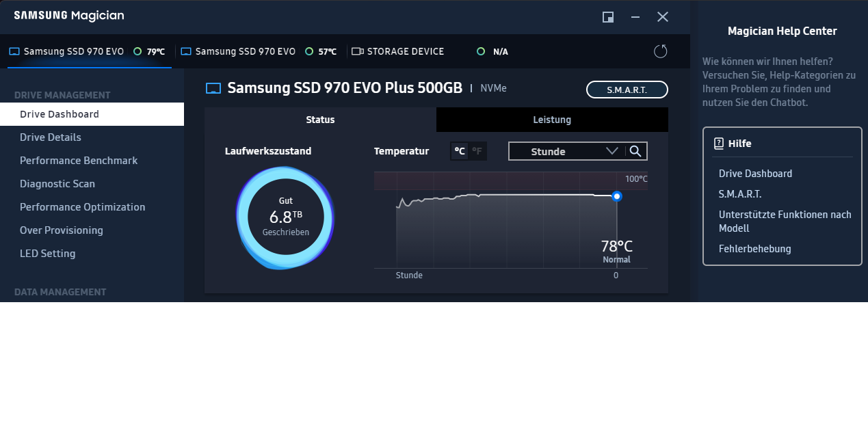Open Unterstützte Funktionen nach Modell help link
The image size is (868, 443).
coord(785,221)
